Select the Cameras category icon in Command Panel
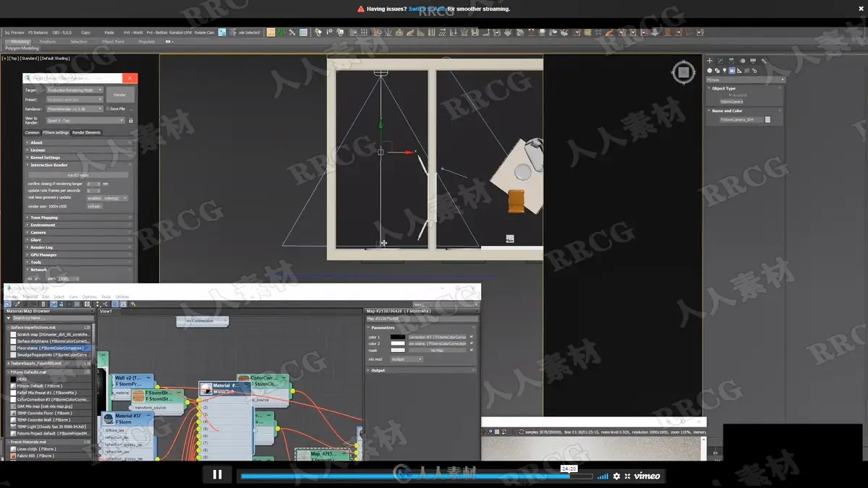Screen dimensions: 868x488 click(x=732, y=71)
